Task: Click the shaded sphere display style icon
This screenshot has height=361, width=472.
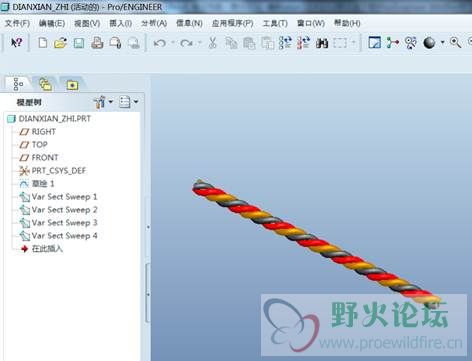Action: [x=429, y=43]
